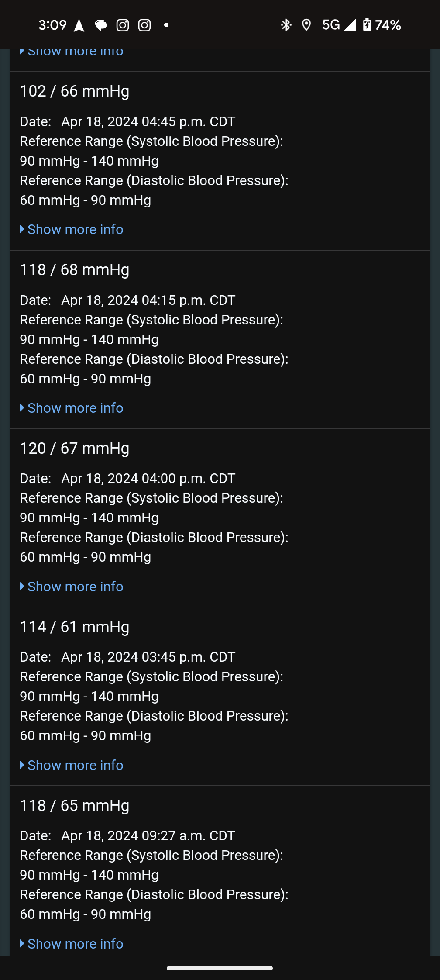Screen dimensions: 440x980
Task: Tap the home gesture bar
Action: tap(220, 968)
